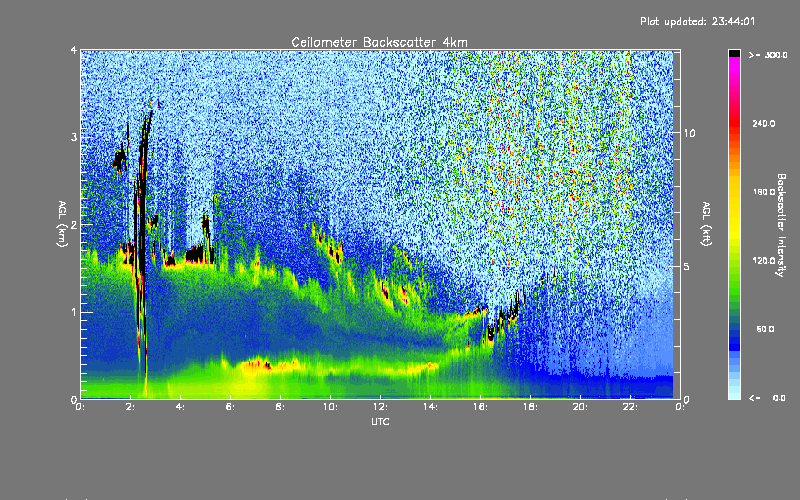Click the black segment of the colorbar
Screen dimensions: 800x500
pyautogui.click(x=734, y=53)
